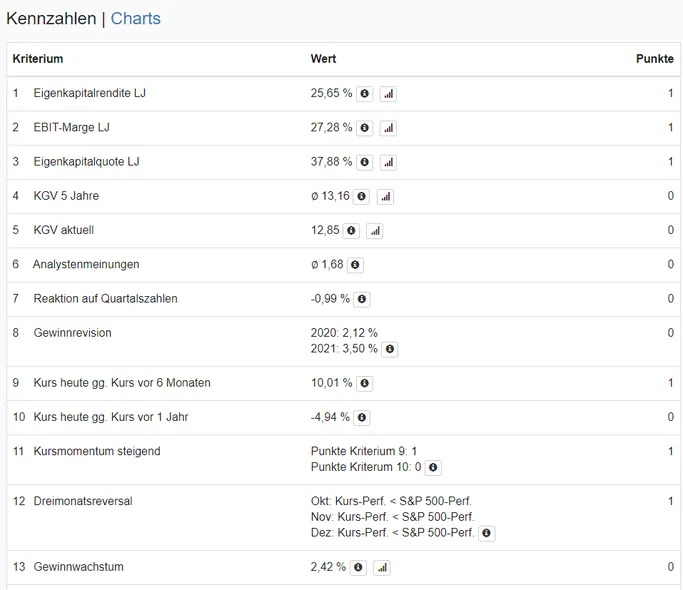Click chart icon beside Eigenkapitalquote 37,88 %
The width and height of the screenshot is (683, 590).
point(388,162)
